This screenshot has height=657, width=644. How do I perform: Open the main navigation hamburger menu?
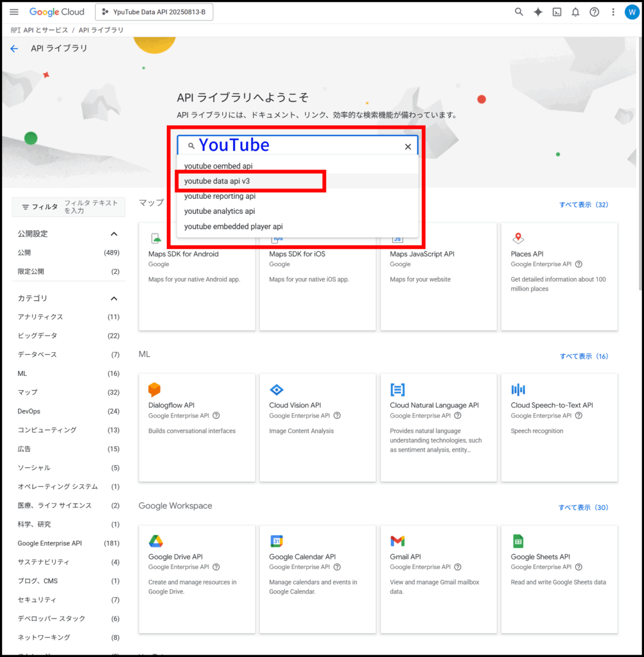point(14,12)
